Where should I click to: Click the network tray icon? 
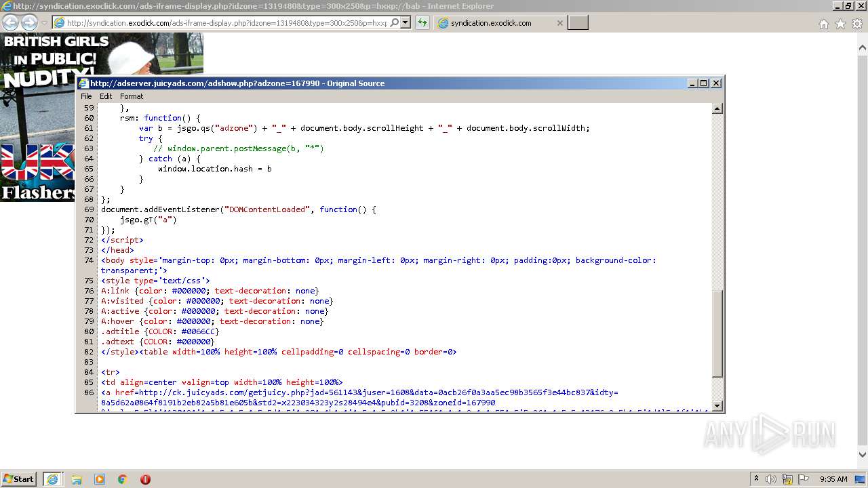click(x=787, y=479)
